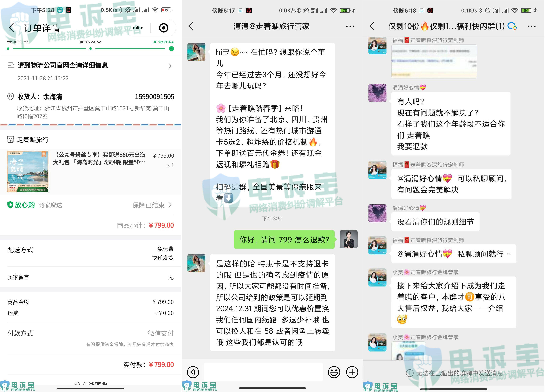
Task: Tap 湾湾 sender avatar in chat
Action: [196, 52]
